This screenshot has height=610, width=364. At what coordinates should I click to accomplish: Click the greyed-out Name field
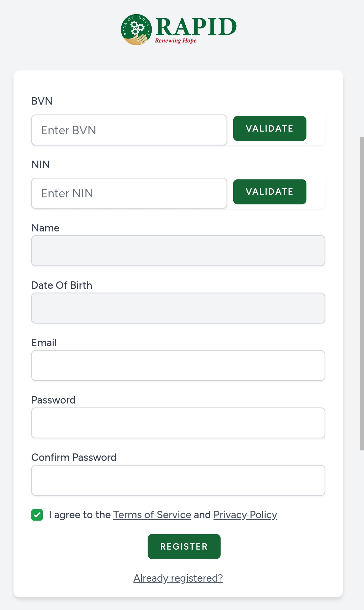(178, 251)
